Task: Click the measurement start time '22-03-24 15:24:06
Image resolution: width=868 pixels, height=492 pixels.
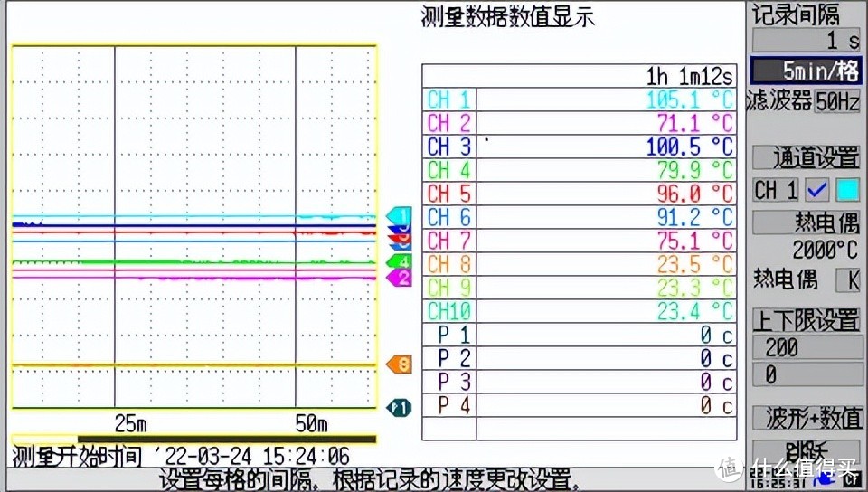Action: [250, 457]
